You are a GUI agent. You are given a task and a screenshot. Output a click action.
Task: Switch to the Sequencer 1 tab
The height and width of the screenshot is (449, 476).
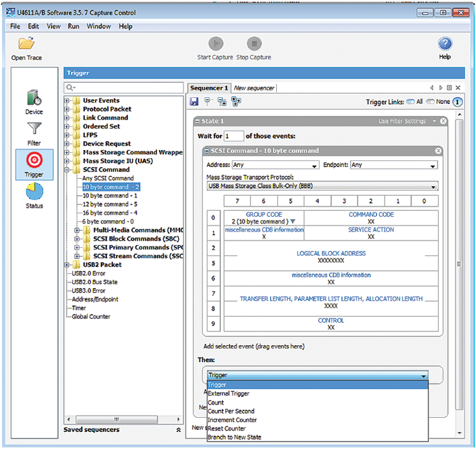209,88
